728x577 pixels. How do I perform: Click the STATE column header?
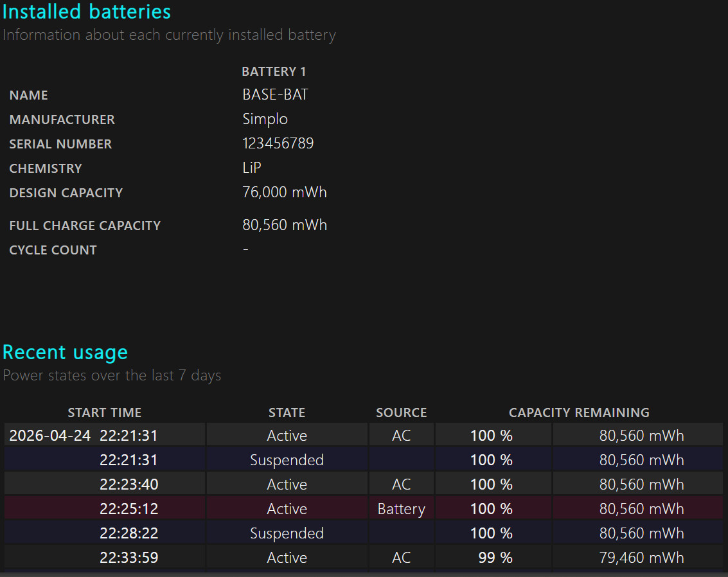tap(287, 413)
